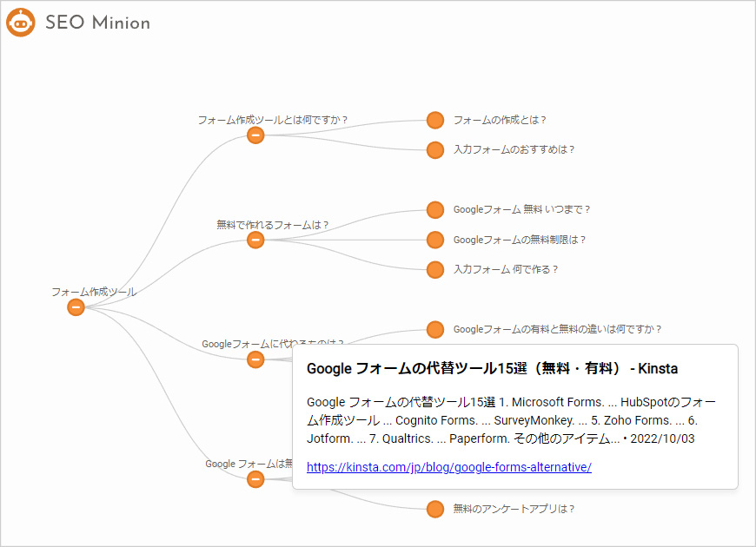Viewport: 756px width, 547px height.
Task: Click the label フォーム作成ツールとは何ですか？
Action: [273, 120]
